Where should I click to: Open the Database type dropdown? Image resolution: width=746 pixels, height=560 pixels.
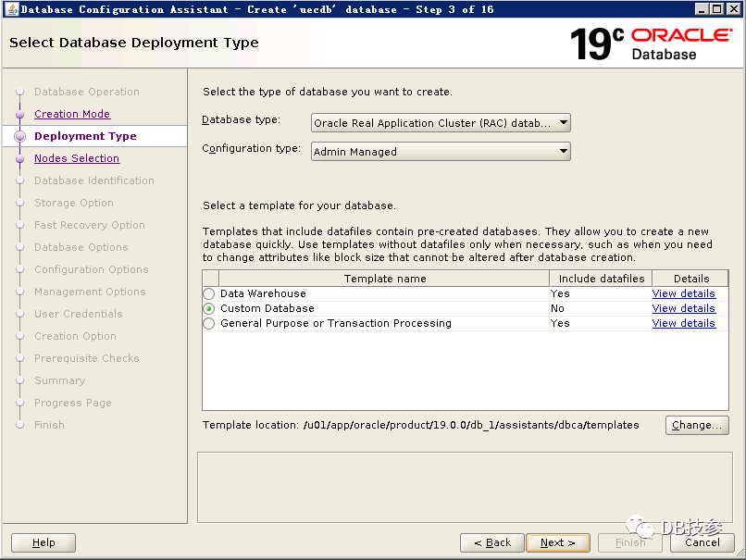coord(441,122)
